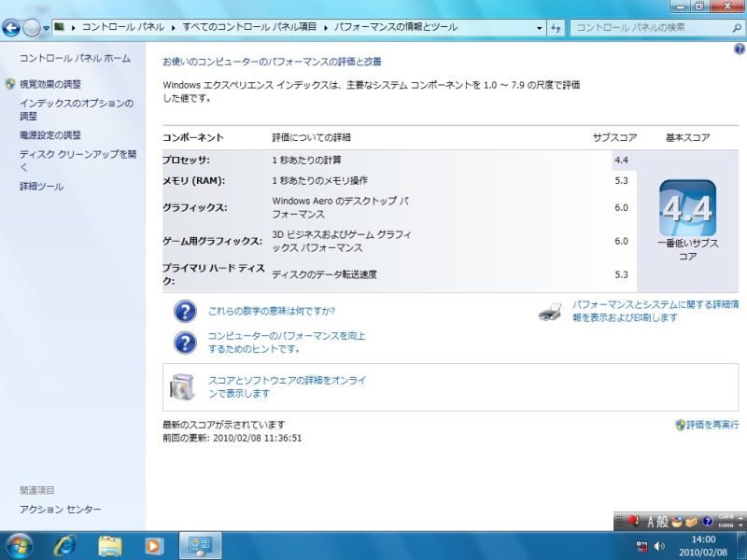
Task: Open the volume speaker tray icon
Action: tap(660, 546)
